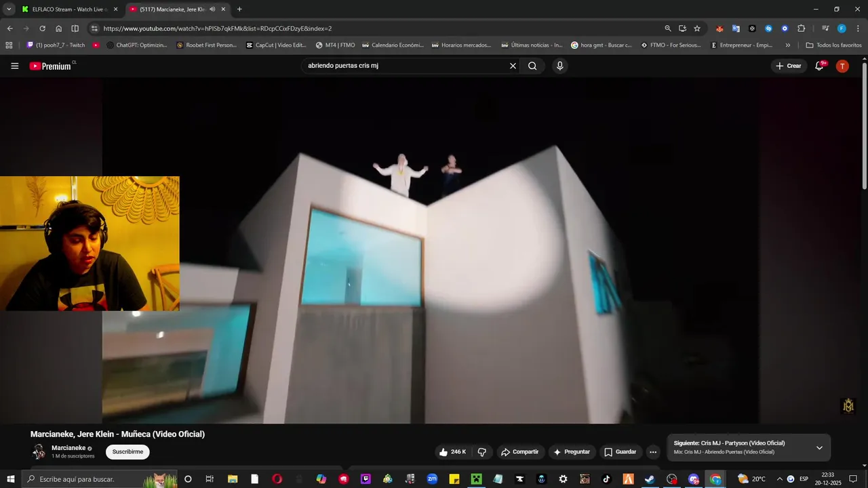Go to the browser home page

tap(58, 28)
